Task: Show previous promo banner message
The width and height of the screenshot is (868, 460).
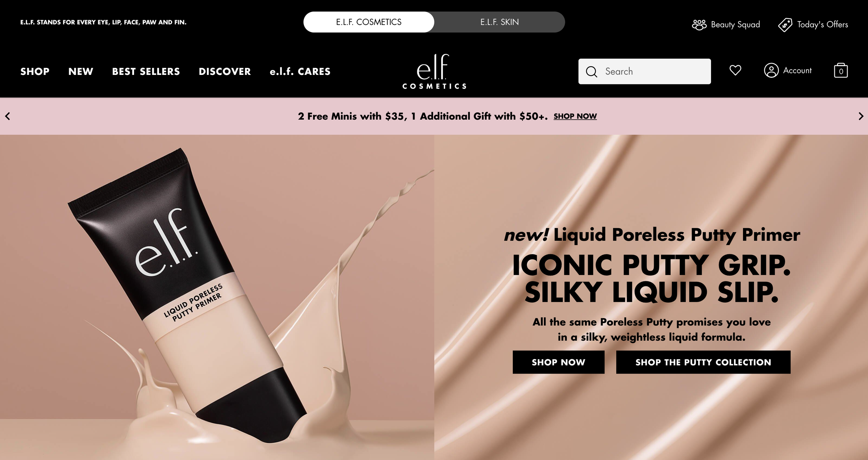Action: pyautogui.click(x=8, y=116)
